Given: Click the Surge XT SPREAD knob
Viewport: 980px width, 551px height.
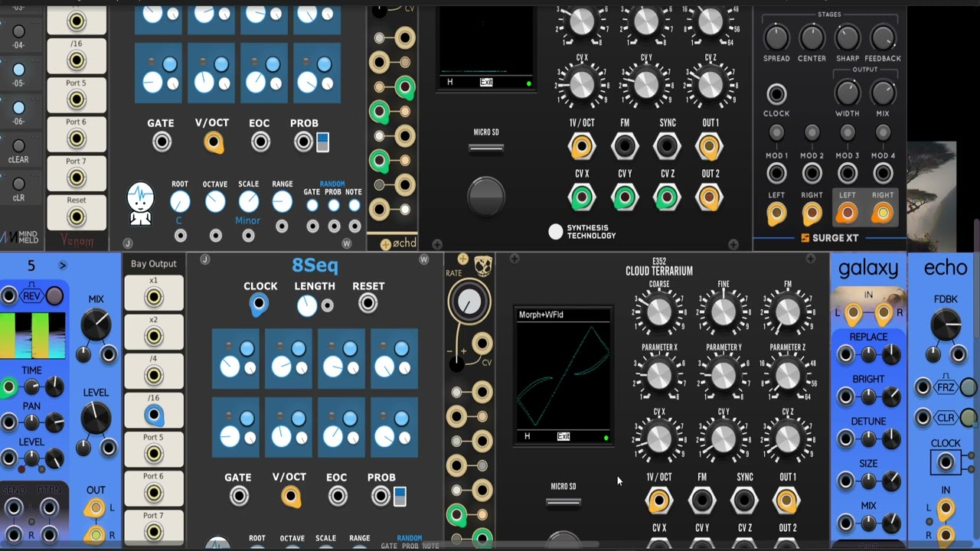Looking at the screenshot, I should tap(776, 37).
